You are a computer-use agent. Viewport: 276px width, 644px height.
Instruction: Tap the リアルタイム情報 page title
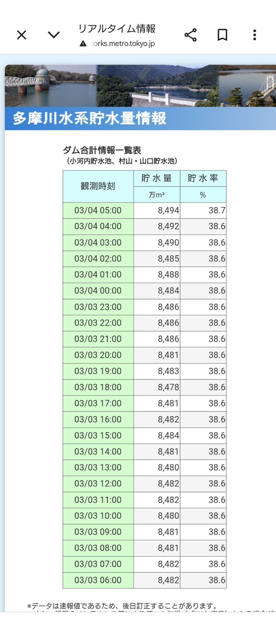[117, 29]
